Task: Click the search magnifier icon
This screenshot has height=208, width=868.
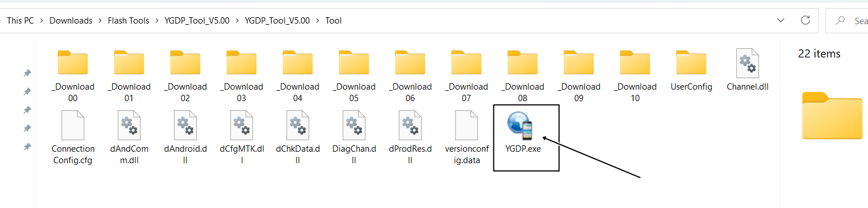Action: pos(841,20)
